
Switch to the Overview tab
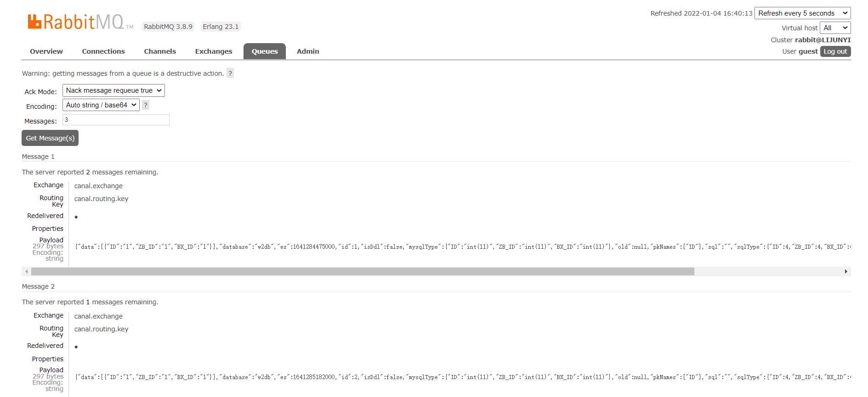(46, 51)
